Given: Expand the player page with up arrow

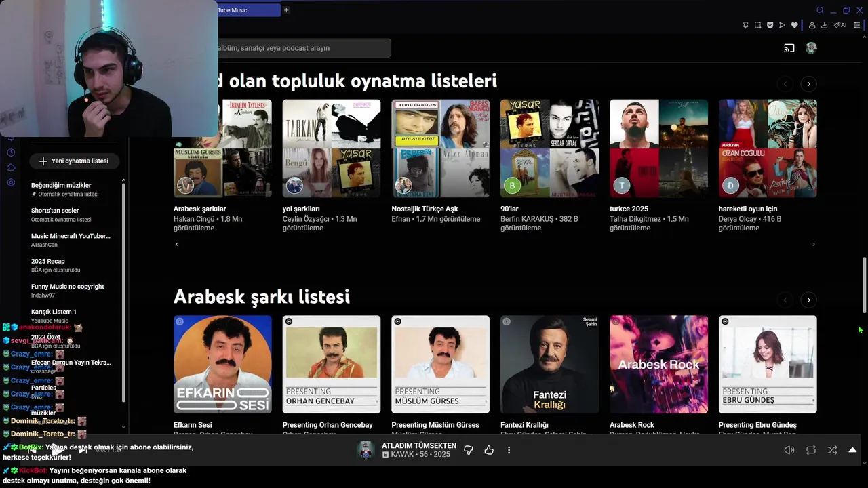Looking at the screenshot, I should [x=852, y=450].
